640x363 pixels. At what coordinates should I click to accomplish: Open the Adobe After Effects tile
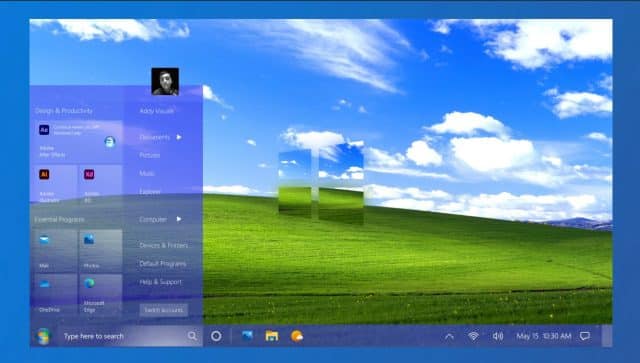pyautogui.click(x=76, y=141)
